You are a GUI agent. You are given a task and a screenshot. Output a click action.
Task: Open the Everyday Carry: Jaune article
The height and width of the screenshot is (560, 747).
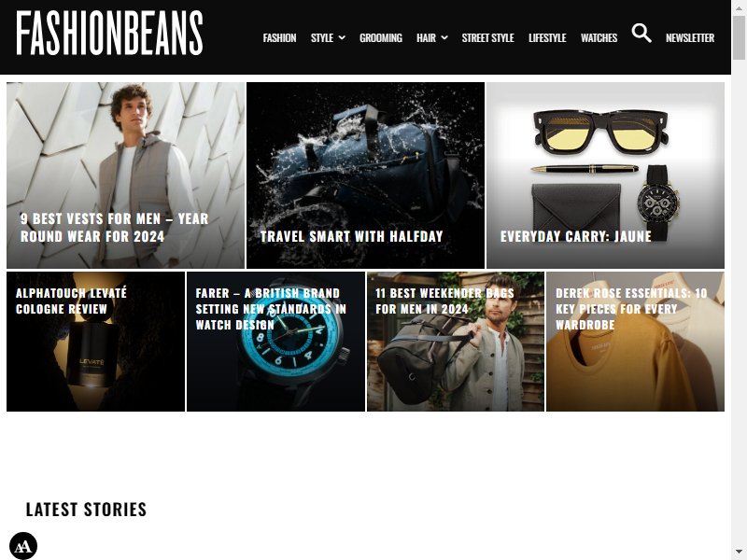tap(575, 236)
